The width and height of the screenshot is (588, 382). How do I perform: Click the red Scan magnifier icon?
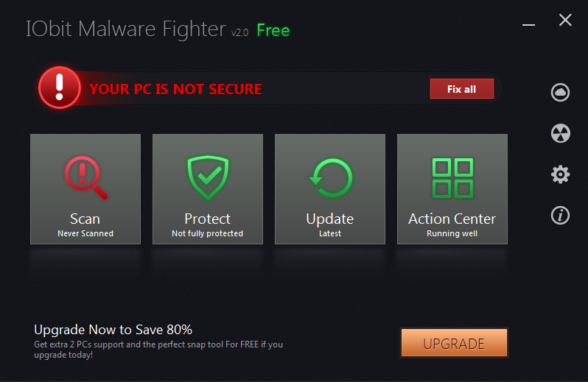(x=86, y=177)
